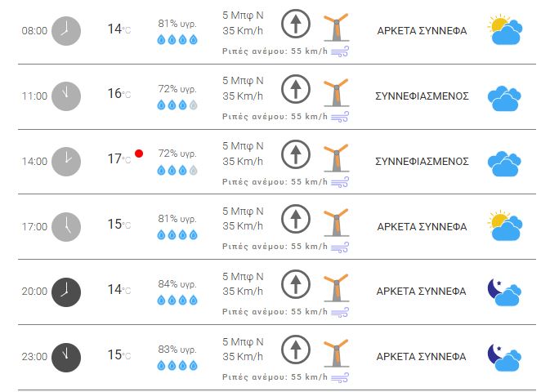Click ΑΡΚΕΤΑ ΣΥΝΝΕΦΑ text in 20:00 row
The height and width of the screenshot is (392, 541).
tap(422, 292)
